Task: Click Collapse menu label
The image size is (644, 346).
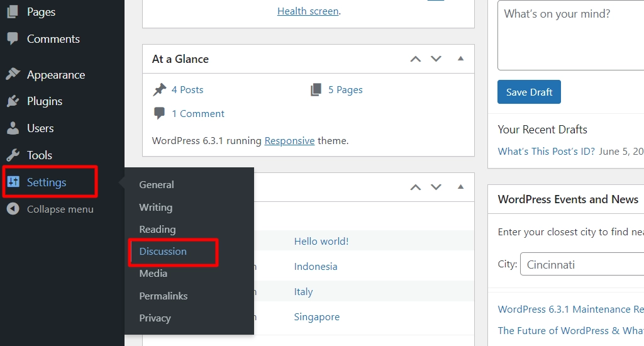Action: 60,209
